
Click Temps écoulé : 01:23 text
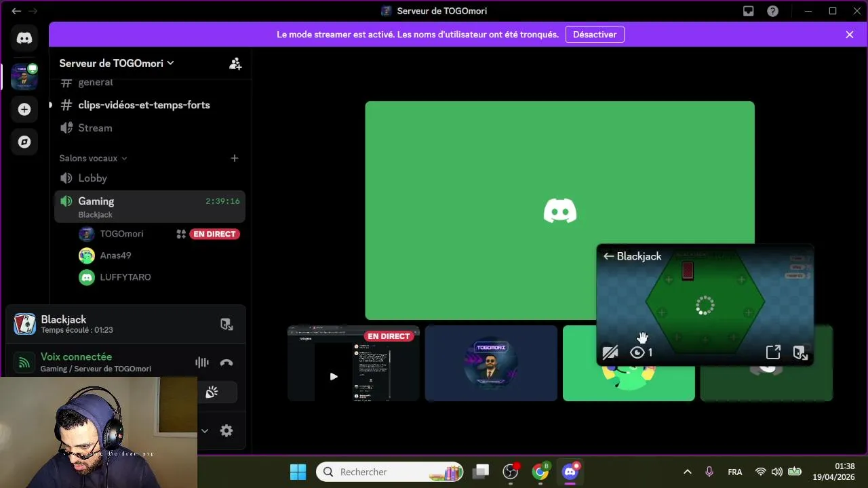coord(77,330)
